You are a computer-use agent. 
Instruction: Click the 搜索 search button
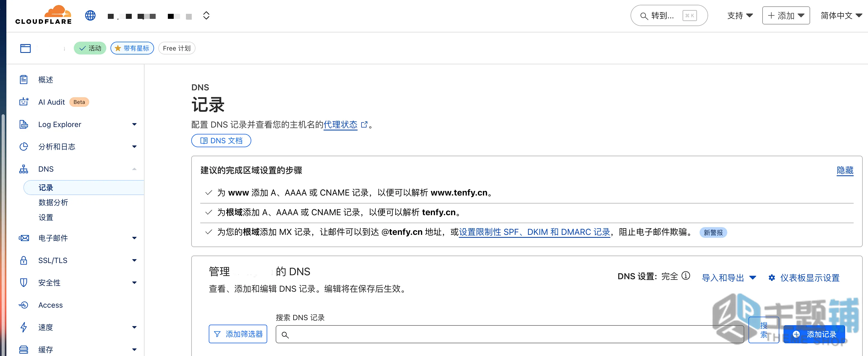click(x=764, y=330)
